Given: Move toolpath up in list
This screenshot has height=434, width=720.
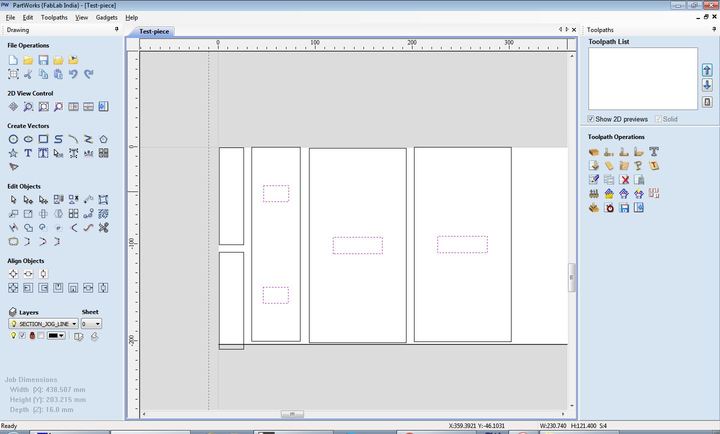Looking at the screenshot, I should 707,70.
